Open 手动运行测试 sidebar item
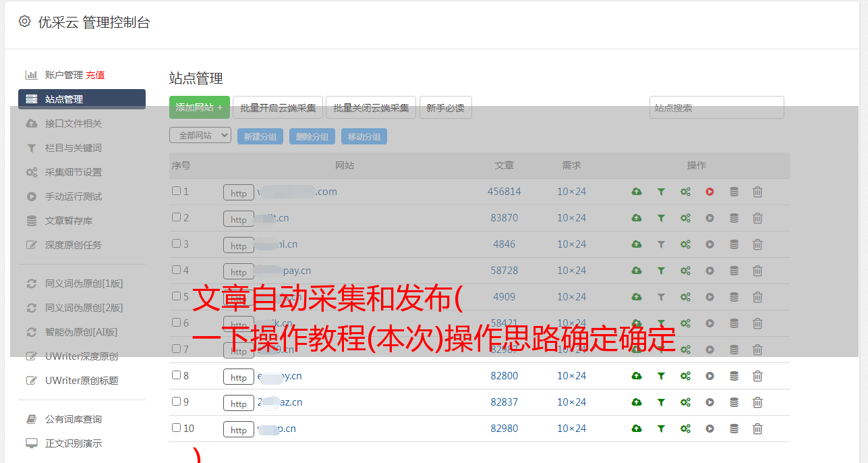Image resolution: width=868 pixels, height=463 pixels. pyautogui.click(x=74, y=196)
